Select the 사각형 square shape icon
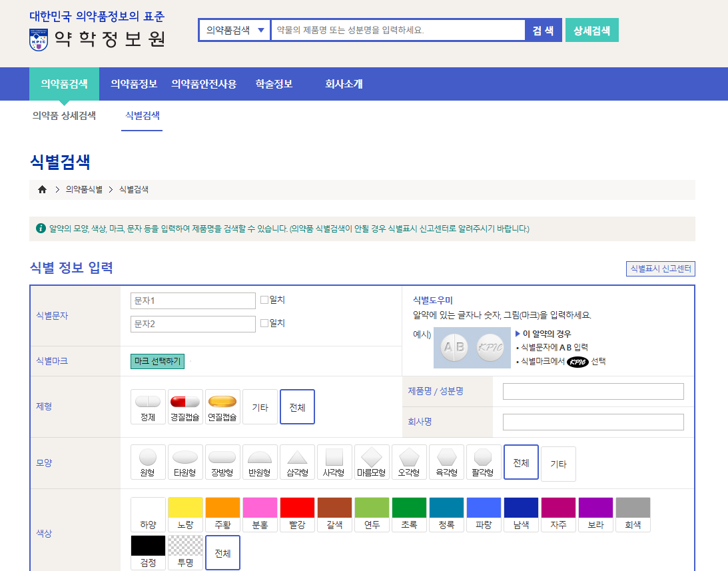Viewport: 728px width, 571px height. coord(334,462)
